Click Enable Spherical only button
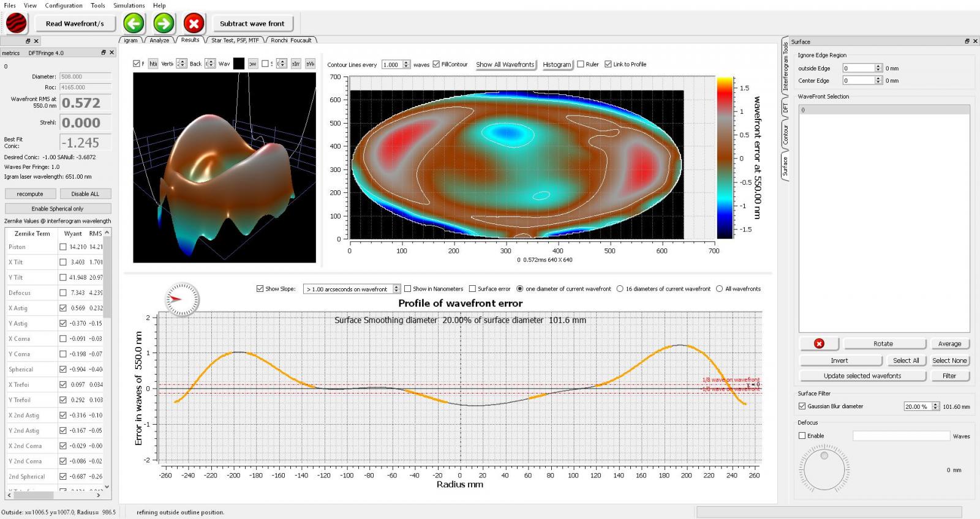Image resolution: width=980 pixels, height=519 pixels. tap(58, 209)
